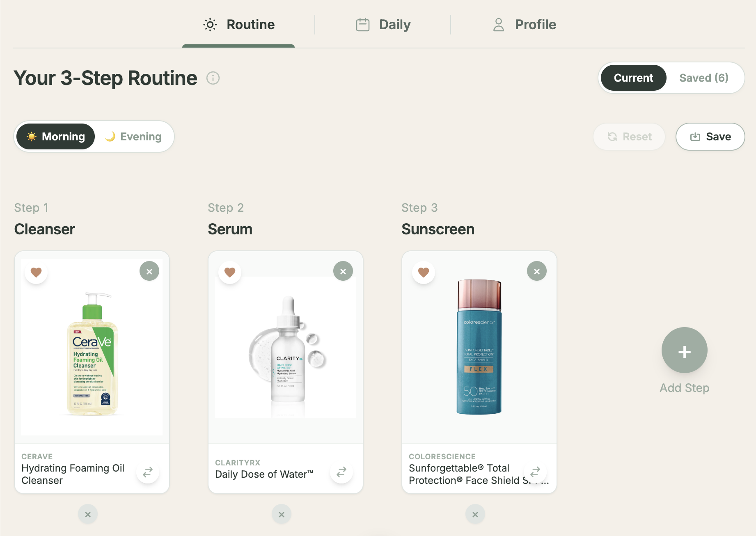Unfavorite the Colorescience sunscreen product
The height and width of the screenshot is (536, 756).
click(x=424, y=272)
